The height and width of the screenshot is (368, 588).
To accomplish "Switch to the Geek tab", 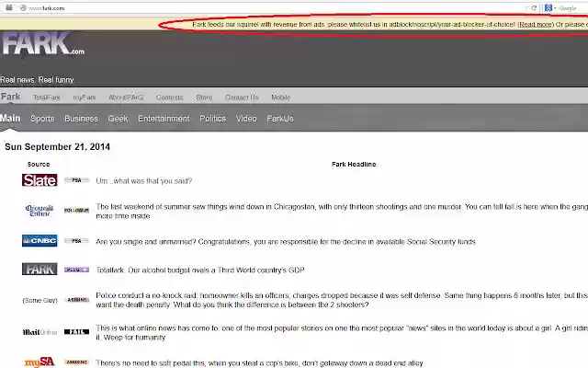I will [x=118, y=119].
